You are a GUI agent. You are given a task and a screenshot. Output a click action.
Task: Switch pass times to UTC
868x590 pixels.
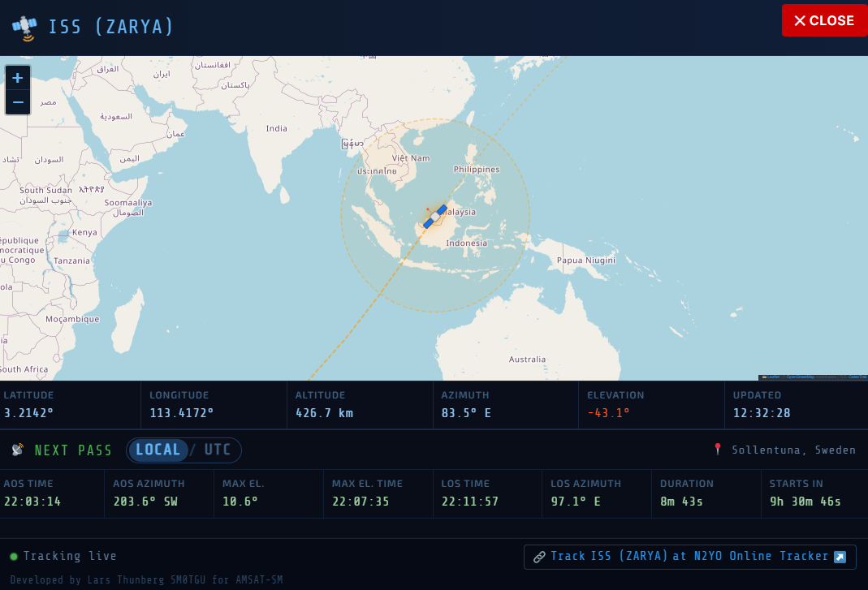click(218, 450)
